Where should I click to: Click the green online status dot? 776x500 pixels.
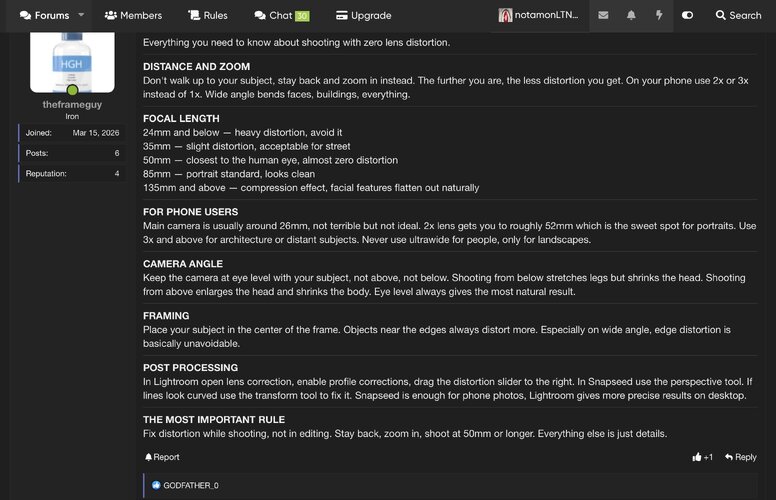tap(72, 90)
